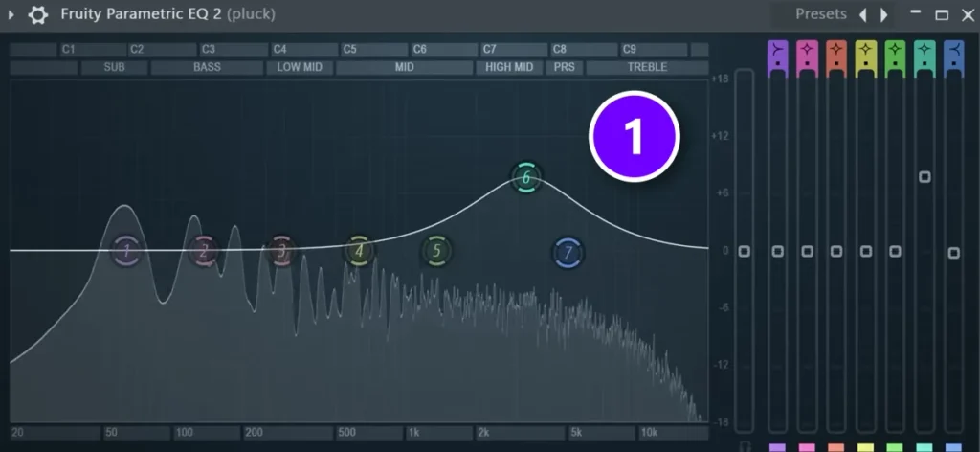Select the boosted band node 6

[x=526, y=177]
